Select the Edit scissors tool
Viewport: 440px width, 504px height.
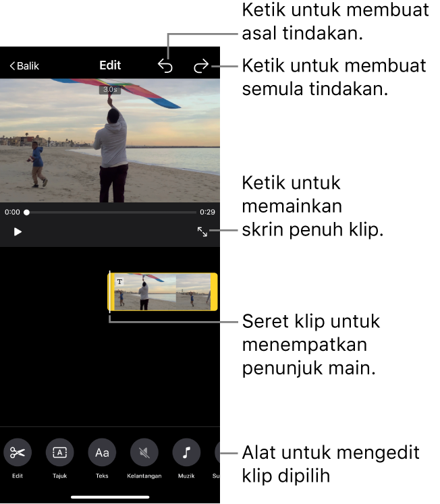tap(18, 453)
